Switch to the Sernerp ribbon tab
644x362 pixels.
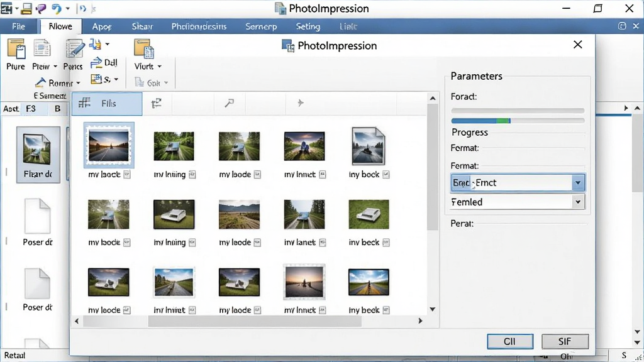(261, 26)
